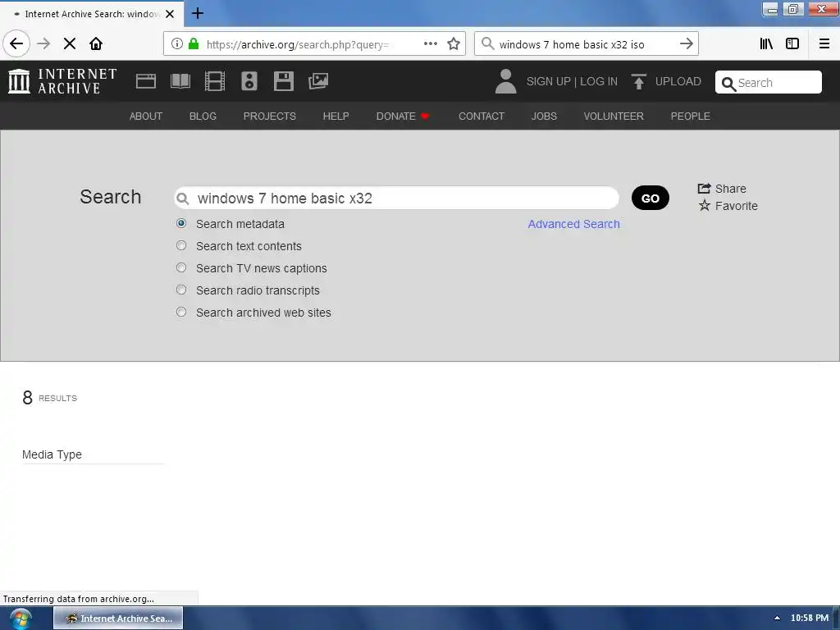Click the Favorite link text

(737, 206)
